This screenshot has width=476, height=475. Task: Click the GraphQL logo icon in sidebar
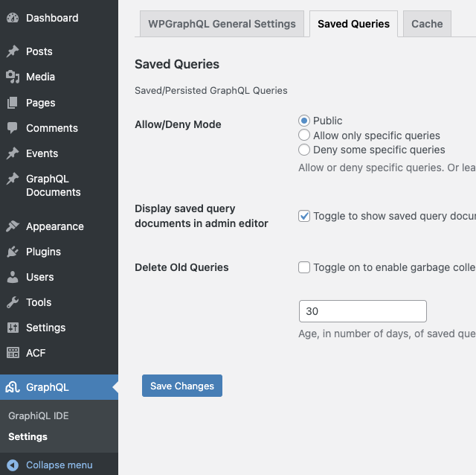13,387
